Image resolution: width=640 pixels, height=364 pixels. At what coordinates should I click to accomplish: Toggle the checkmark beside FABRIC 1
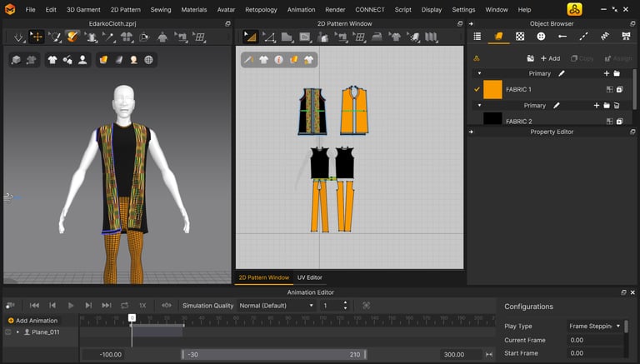(x=477, y=89)
